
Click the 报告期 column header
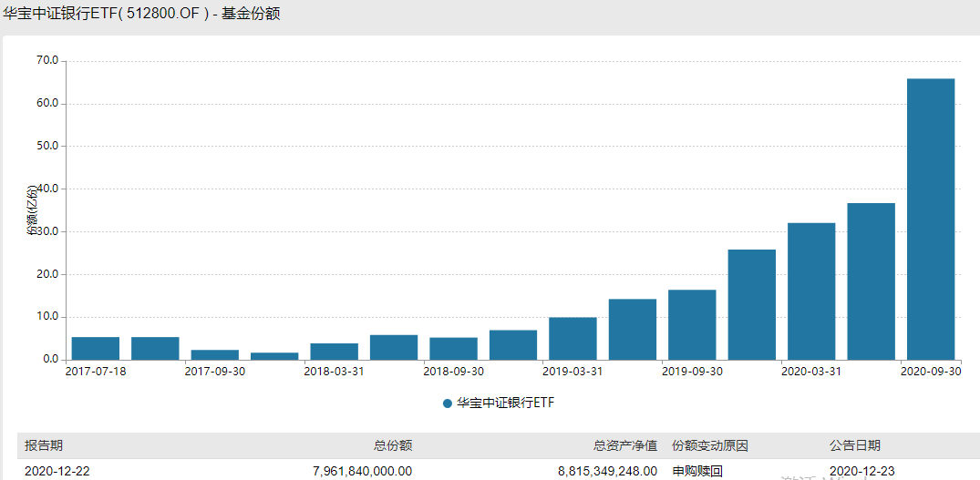(x=43, y=445)
